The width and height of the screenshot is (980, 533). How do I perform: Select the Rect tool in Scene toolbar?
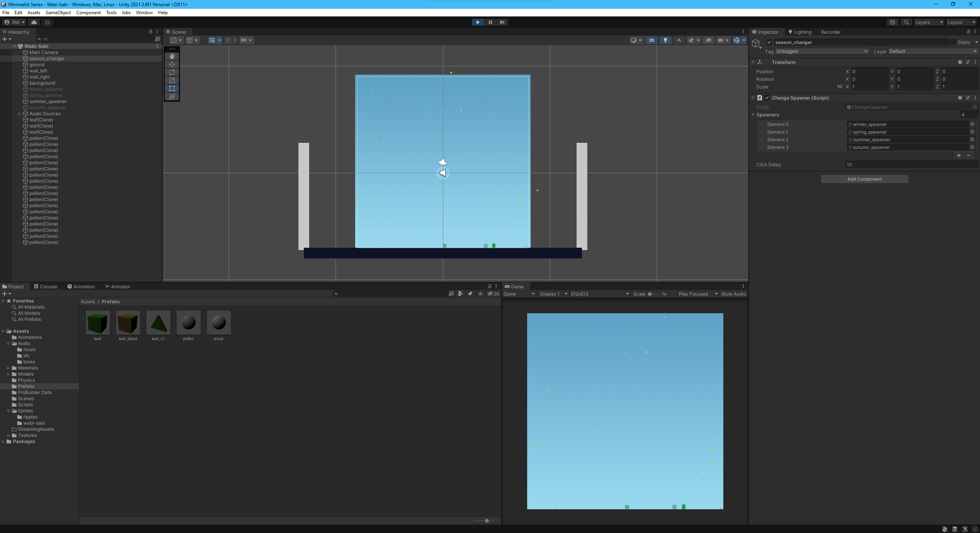tap(172, 88)
